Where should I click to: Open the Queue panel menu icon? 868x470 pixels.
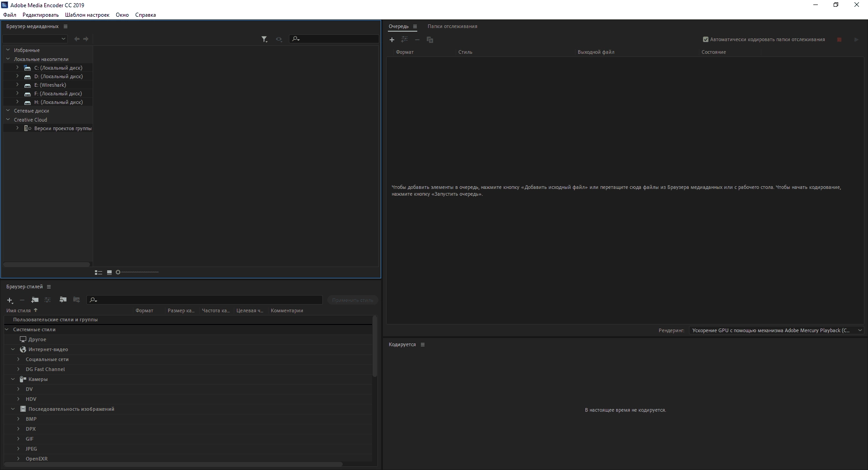coord(415,27)
